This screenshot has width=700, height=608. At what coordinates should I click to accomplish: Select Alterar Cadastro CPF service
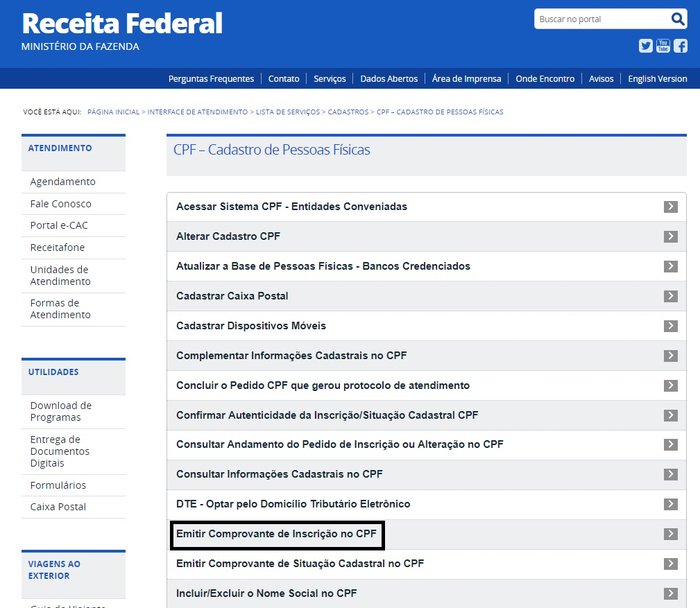(x=228, y=237)
